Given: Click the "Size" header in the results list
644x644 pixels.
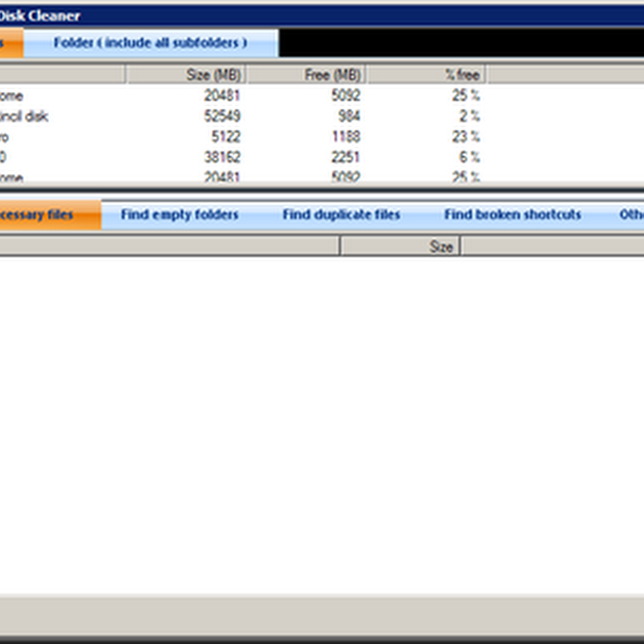Looking at the screenshot, I should click(x=400, y=246).
